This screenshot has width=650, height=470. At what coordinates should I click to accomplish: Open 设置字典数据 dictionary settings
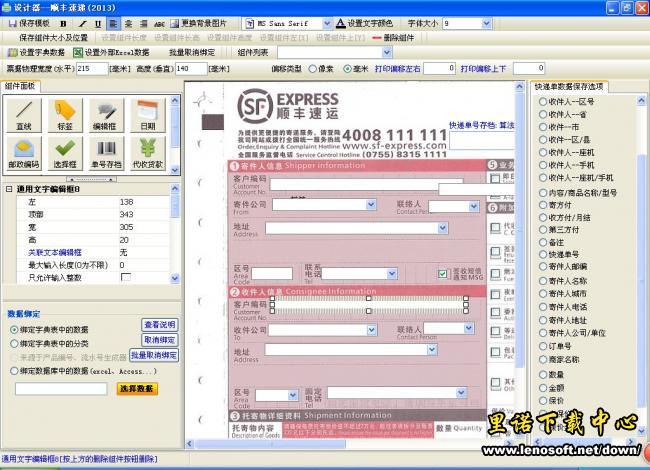(x=37, y=52)
